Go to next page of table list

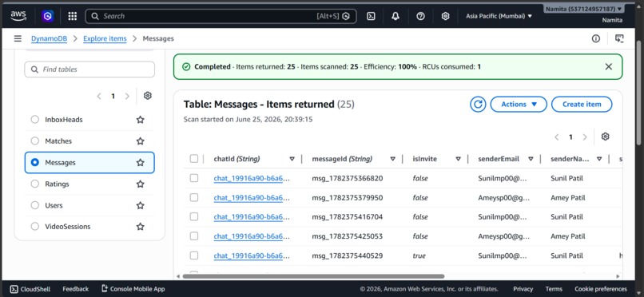coord(127,97)
